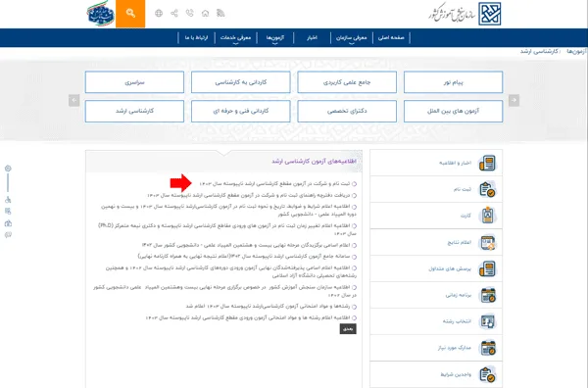588x388 pixels.
Task: Select the سراسری exam tile
Action: [134, 82]
